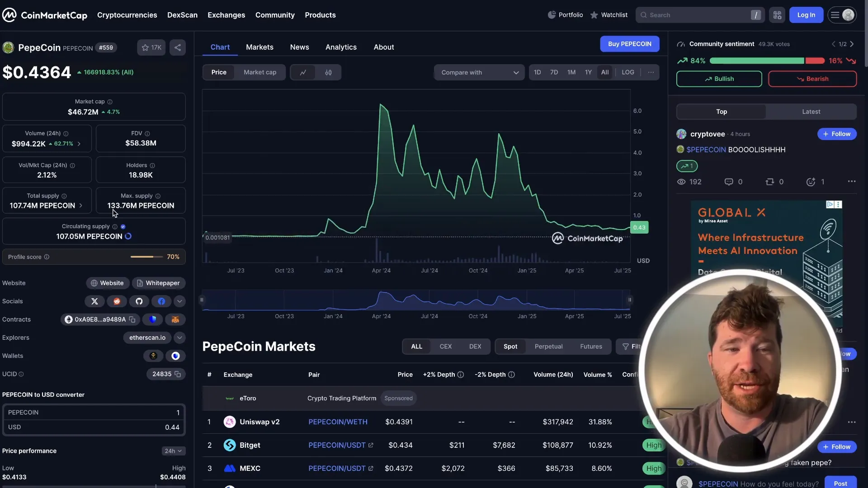The width and height of the screenshot is (868, 488).
Task: Open the About tab
Action: [x=383, y=47]
